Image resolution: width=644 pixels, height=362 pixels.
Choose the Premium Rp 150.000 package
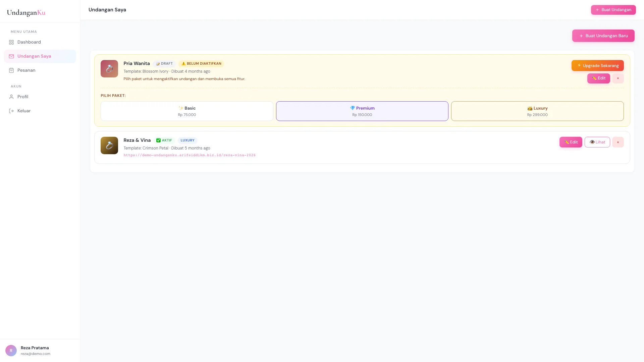click(362, 111)
